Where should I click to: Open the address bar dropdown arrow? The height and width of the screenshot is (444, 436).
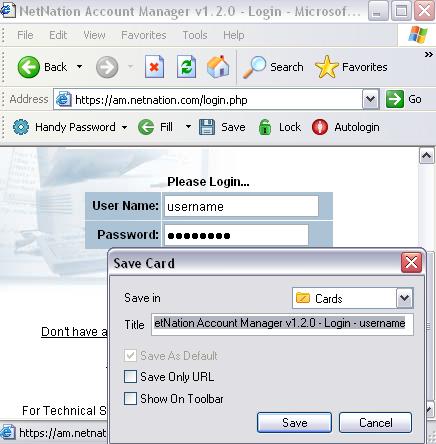pos(371,99)
